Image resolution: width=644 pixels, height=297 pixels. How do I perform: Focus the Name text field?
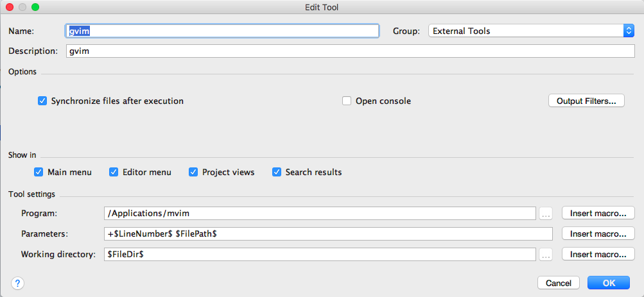(x=222, y=31)
